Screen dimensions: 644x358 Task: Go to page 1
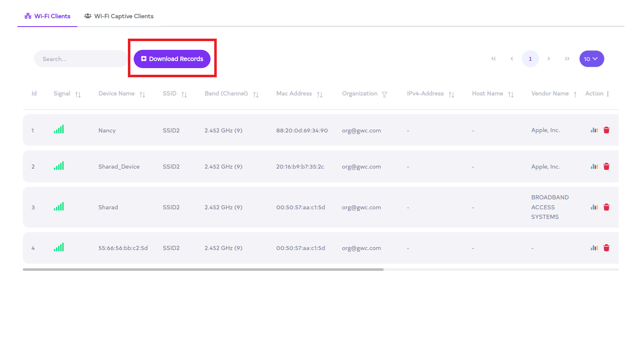pos(530,59)
